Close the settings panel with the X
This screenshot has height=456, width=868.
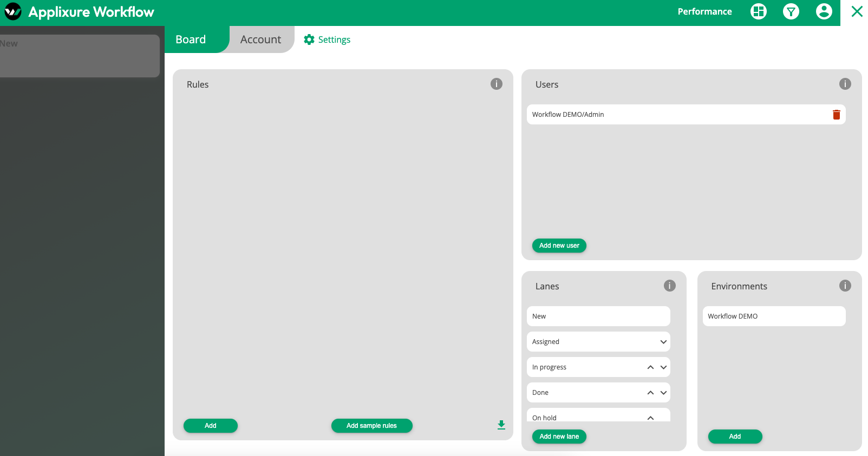(857, 11)
